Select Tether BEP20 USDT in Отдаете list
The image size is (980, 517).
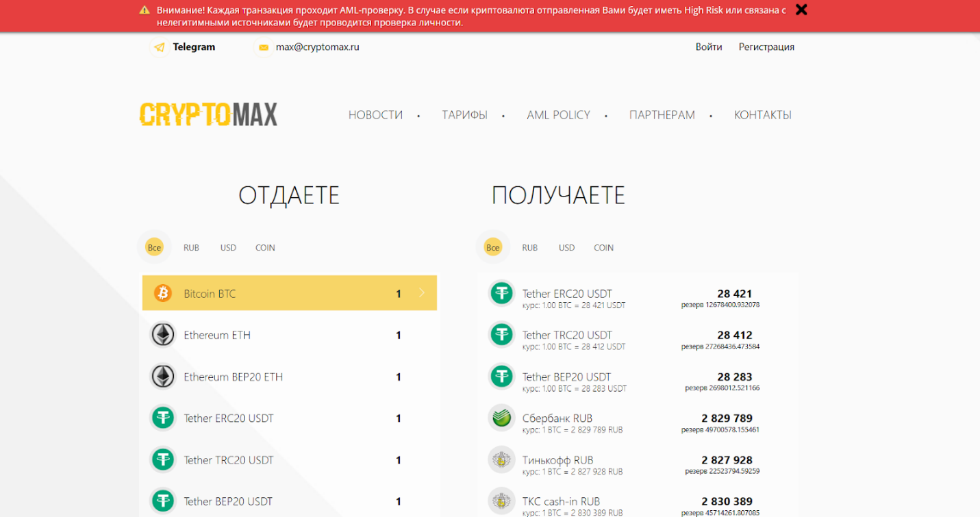[x=289, y=501]
